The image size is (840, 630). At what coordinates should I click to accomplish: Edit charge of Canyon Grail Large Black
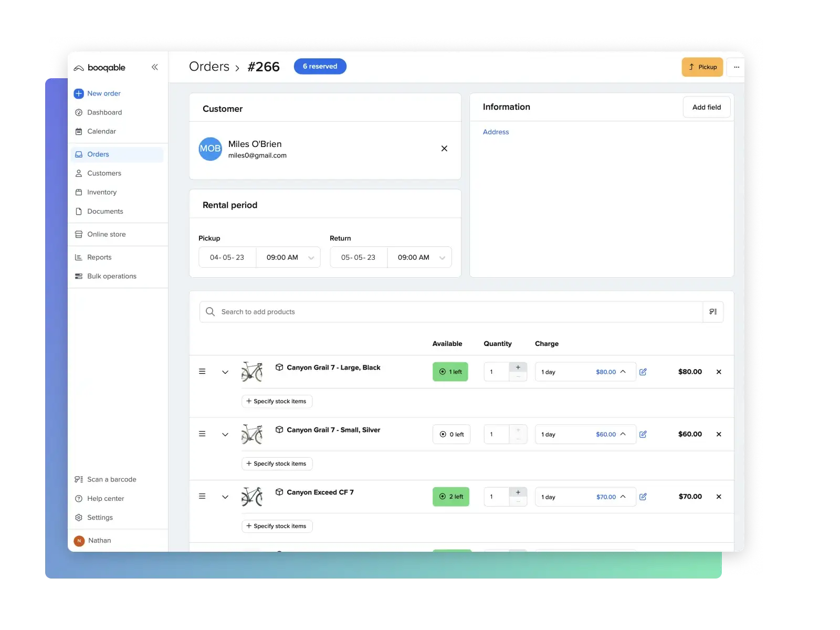click(643, 372)
